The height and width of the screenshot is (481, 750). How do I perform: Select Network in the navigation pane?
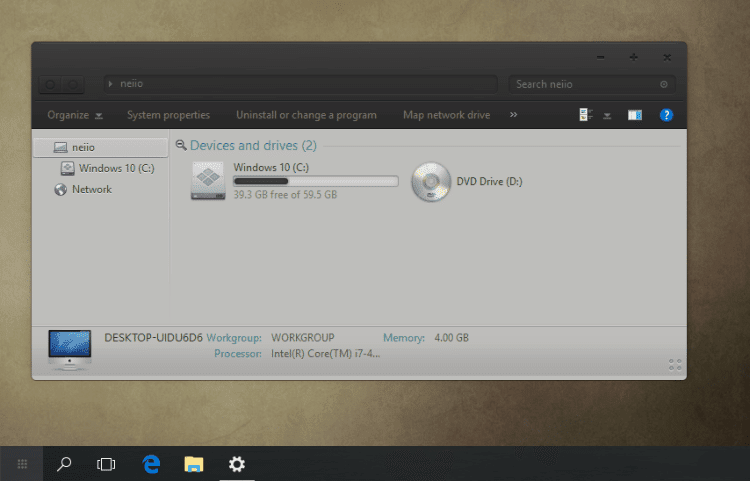(x=92, y=189)
